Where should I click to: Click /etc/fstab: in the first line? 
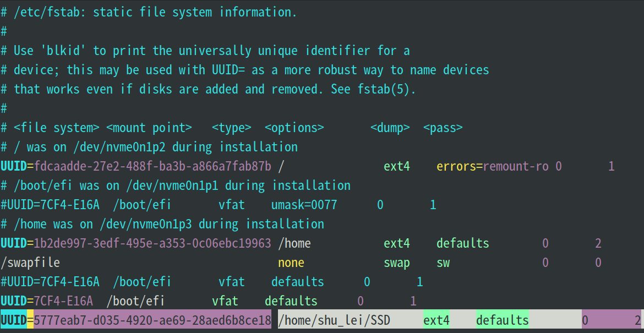tap(47, 12)
